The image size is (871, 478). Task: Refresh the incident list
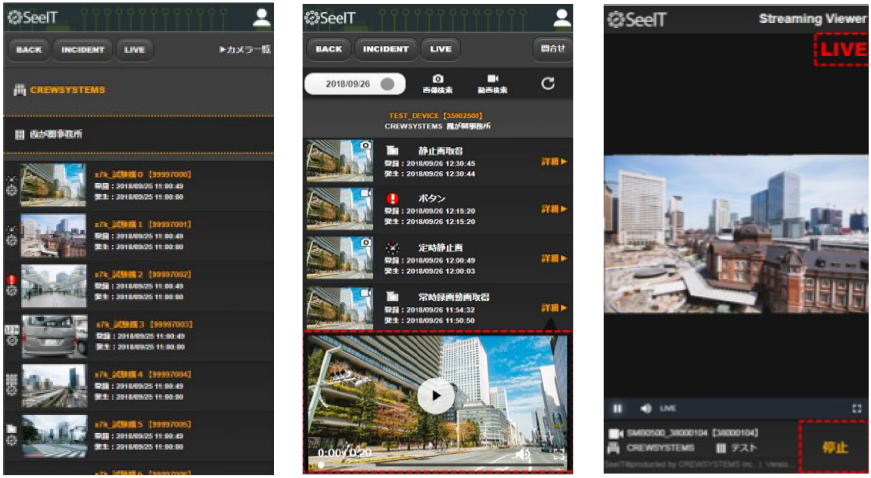click(547, 83)
